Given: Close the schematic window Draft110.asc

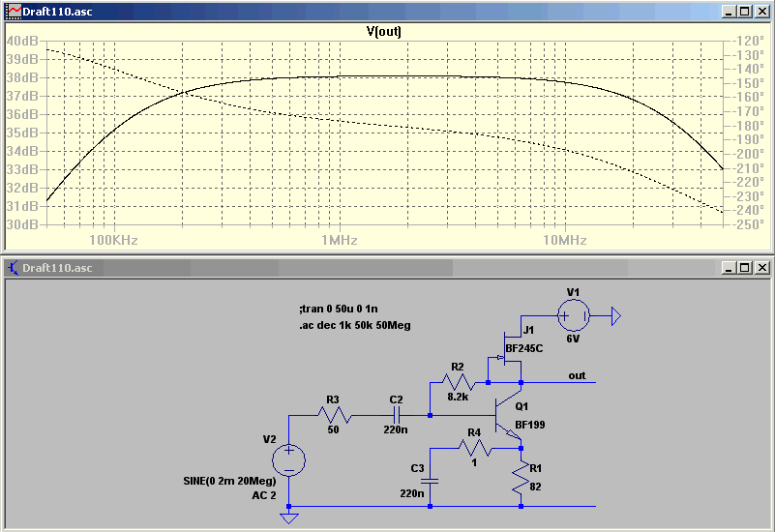Looking at the screenshot, I should pyautogui.click(x=762, y=268).
